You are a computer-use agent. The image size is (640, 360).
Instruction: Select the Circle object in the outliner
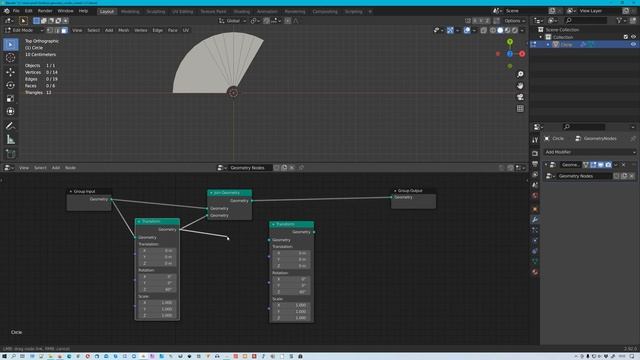click(x=567, y=44)
